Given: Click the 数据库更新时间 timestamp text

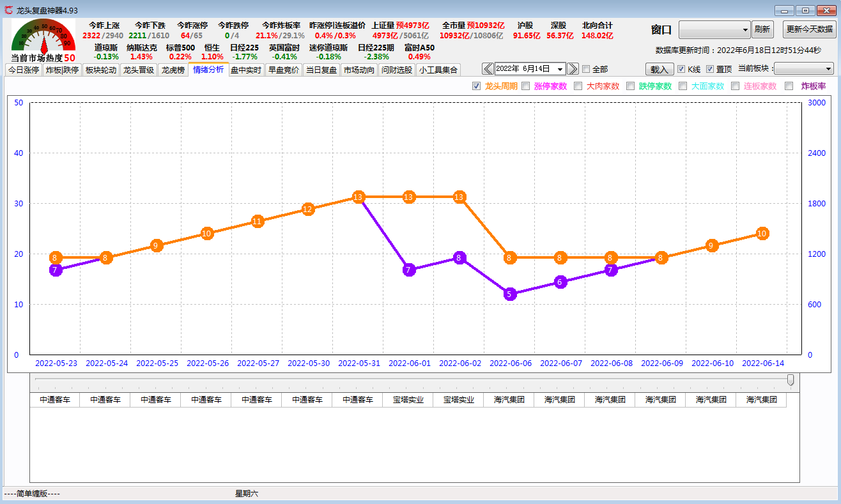Looking at the screenshot, I should 739,50.
